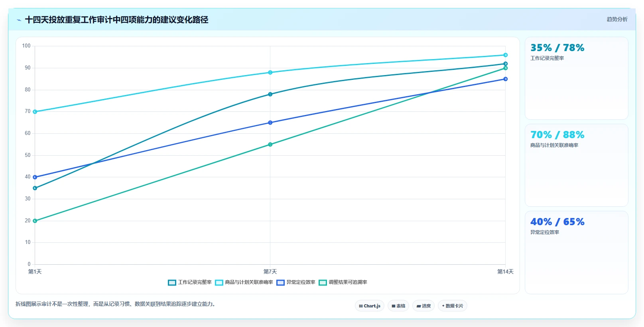Click the 70% / 88% card value
The image size is (644, 327).
coord(557,135)
